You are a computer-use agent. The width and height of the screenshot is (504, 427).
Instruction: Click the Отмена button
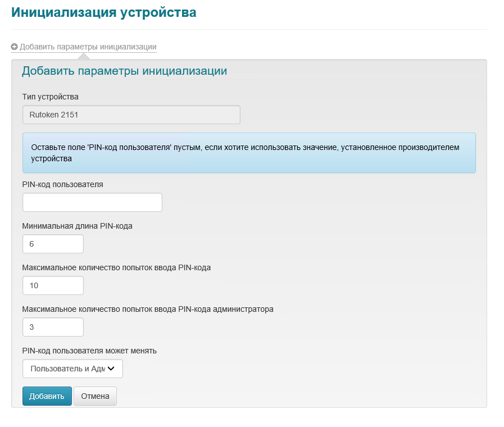(95, 396)
